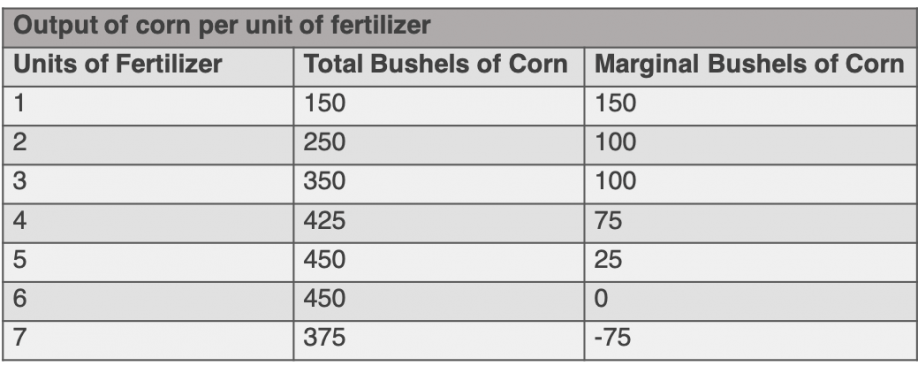
Task: Select the 'Marginal Bushels of Corn' column header
Action: 751,67
